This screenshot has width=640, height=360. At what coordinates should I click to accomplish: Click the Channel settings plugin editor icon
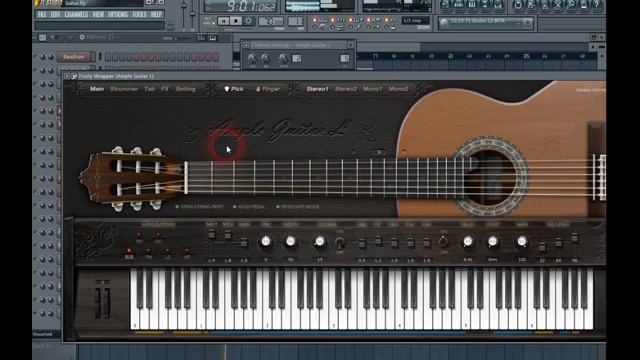pos(297,59)
